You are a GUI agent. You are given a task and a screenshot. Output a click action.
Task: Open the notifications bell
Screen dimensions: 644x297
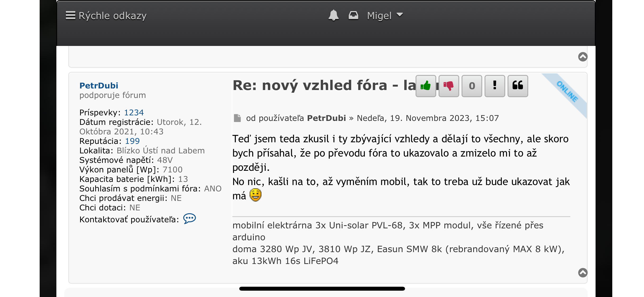(333, 15)
